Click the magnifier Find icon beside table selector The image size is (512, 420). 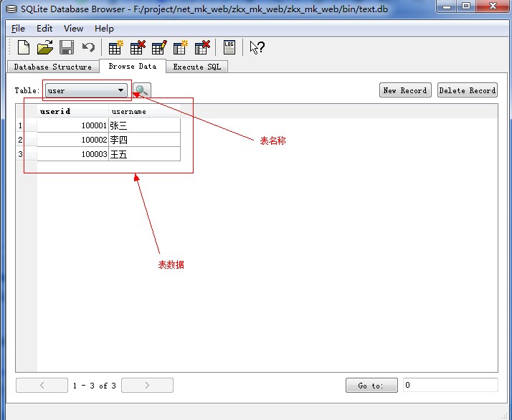click(142, 90)
